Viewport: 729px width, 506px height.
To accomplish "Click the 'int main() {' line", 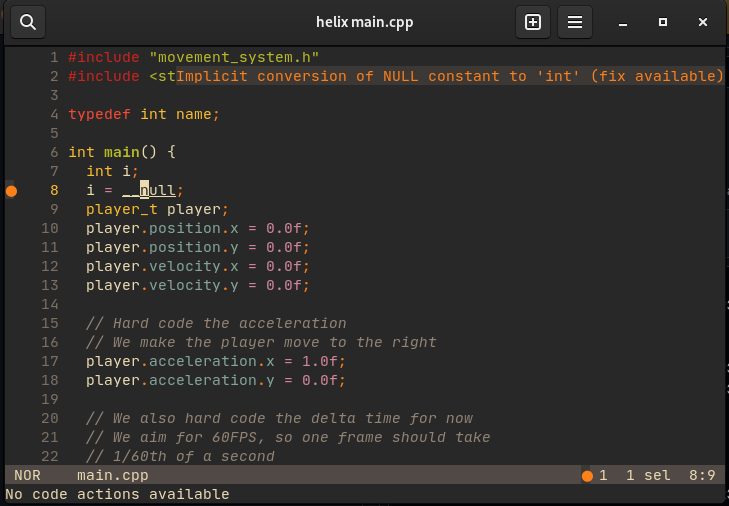I will 122,152.
